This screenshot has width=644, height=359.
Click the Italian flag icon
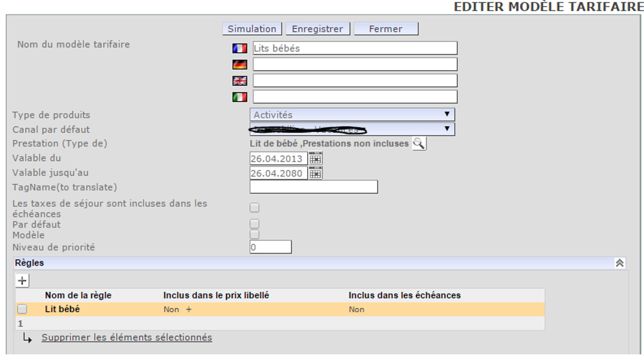coord(240,97)
